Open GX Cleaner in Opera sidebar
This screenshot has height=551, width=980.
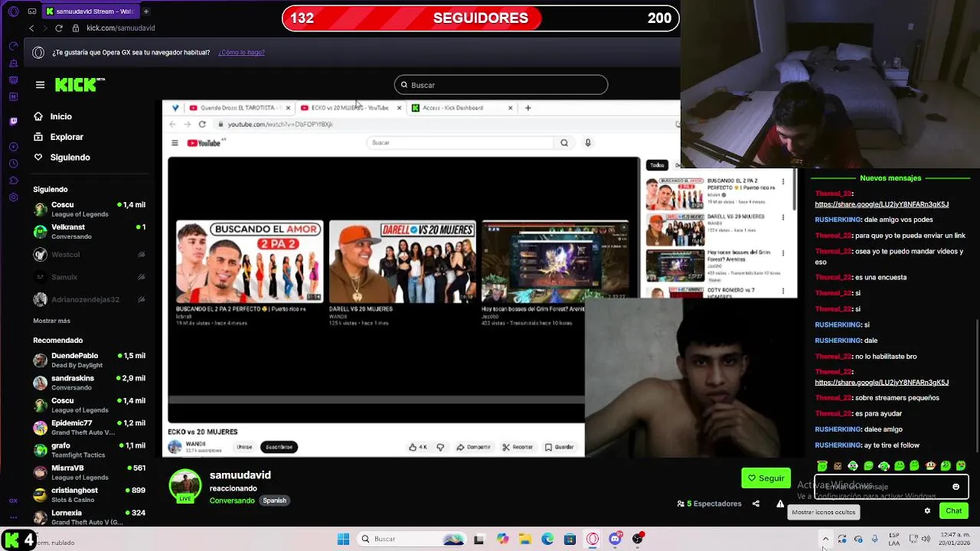13,63
